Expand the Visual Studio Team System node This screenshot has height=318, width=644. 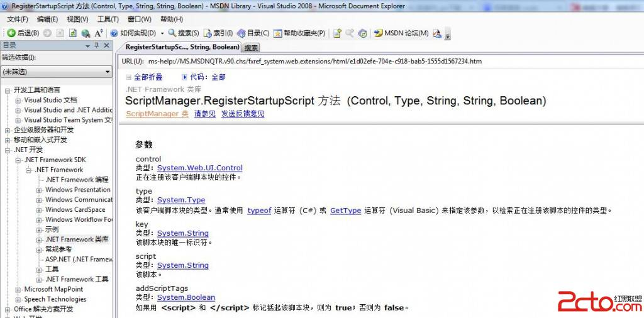pos(18,120)
